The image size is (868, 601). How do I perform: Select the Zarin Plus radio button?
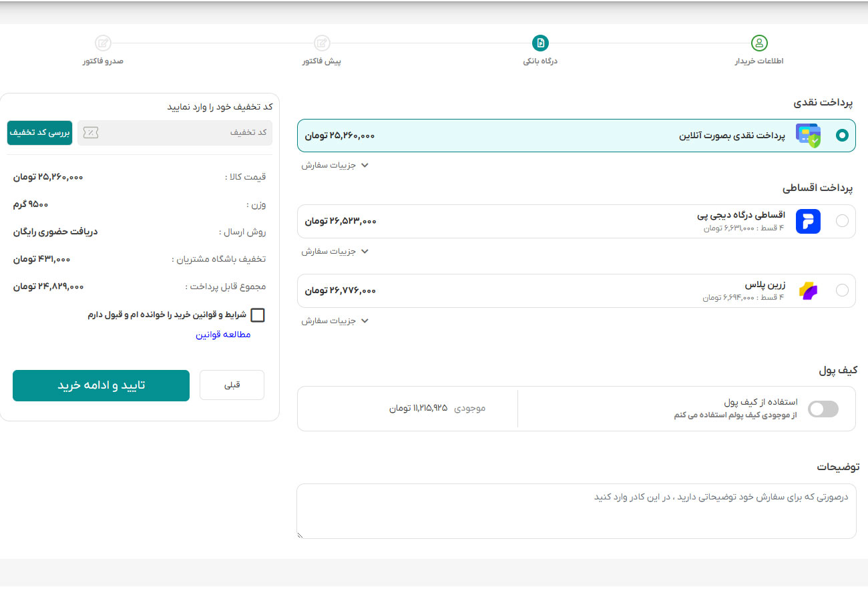point(842,290)
